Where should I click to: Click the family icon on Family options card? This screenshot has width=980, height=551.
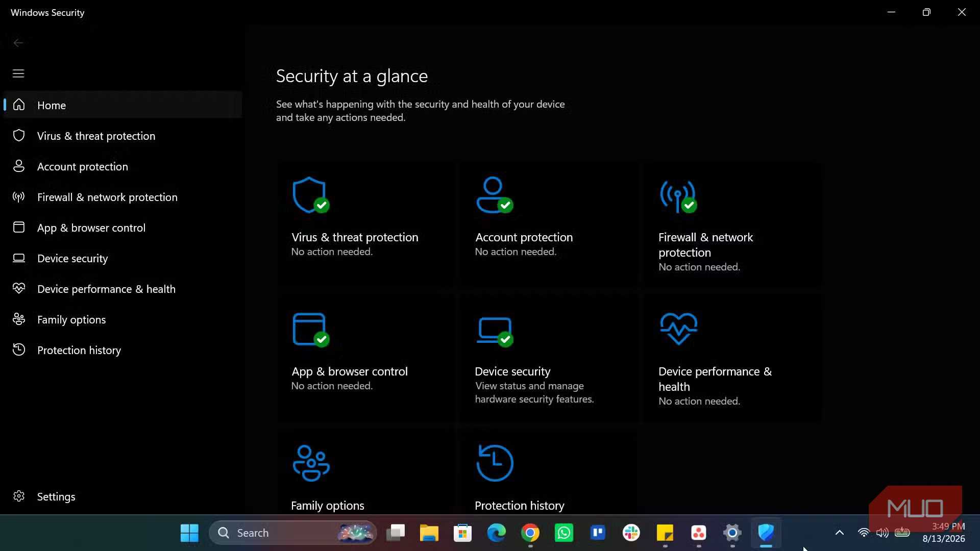[x=311, y=463]
